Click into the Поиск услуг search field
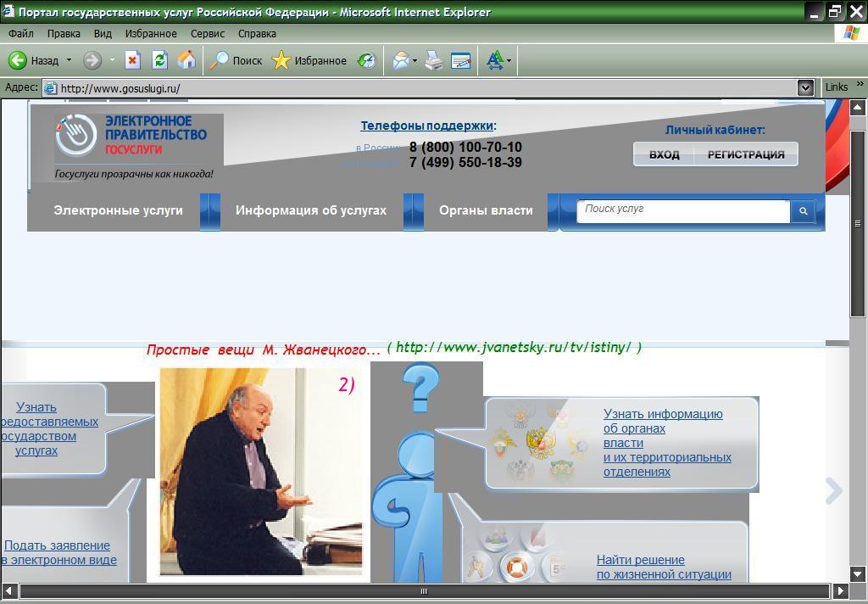This screenshot has width=868, height=604. click(x=683, y=210)
